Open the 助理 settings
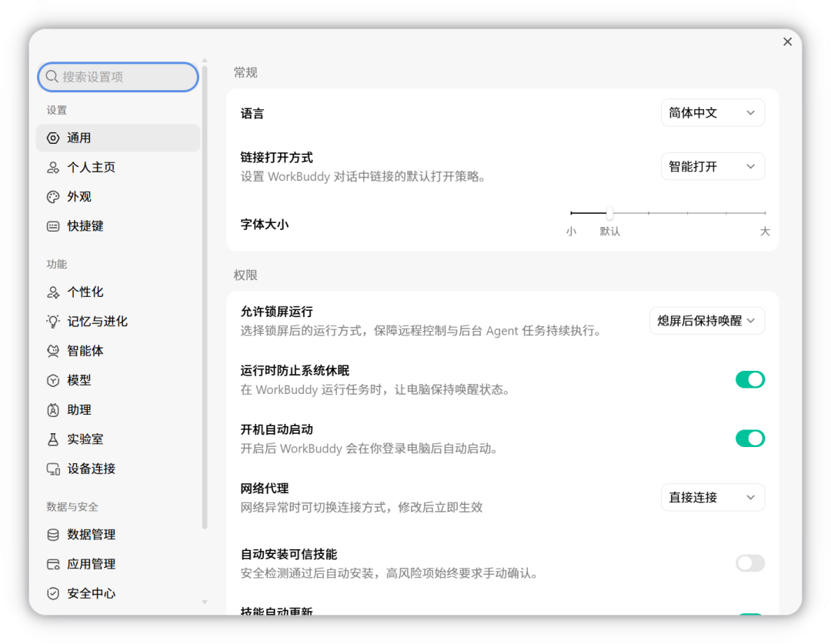 click(x=118, y=410)
